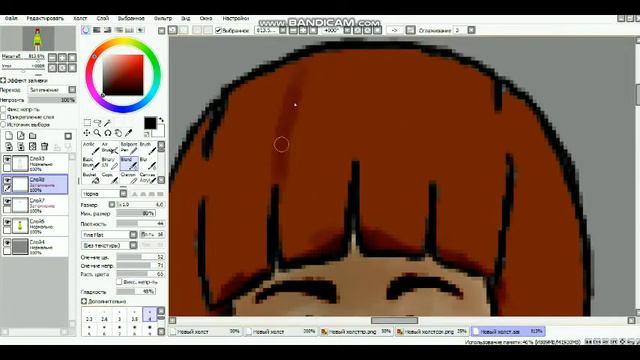
Task: Open the stabilizer value dropdown
Action: click(x=471, y=30)
